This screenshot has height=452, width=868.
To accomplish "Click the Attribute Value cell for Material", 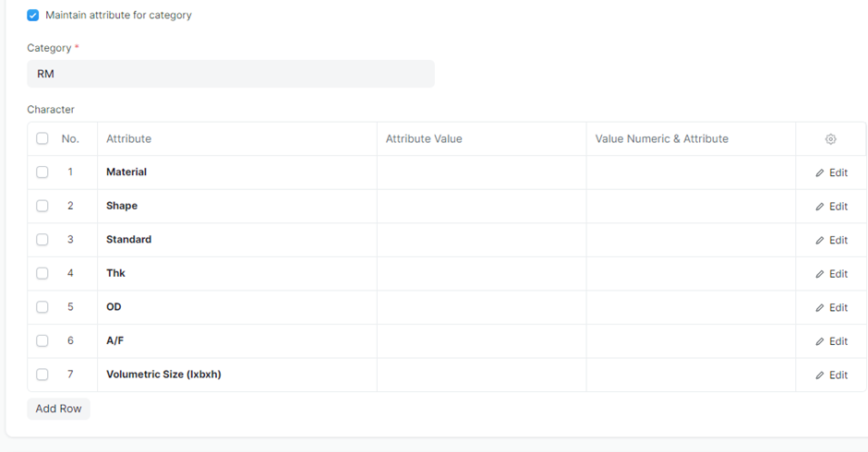I will tap(481, 172).
